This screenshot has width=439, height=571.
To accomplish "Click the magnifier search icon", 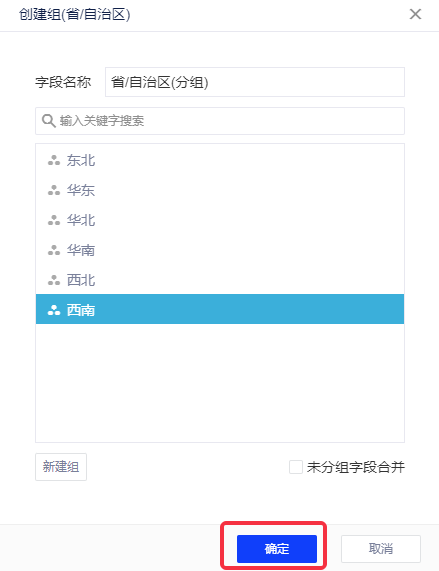I will [48, 121].
